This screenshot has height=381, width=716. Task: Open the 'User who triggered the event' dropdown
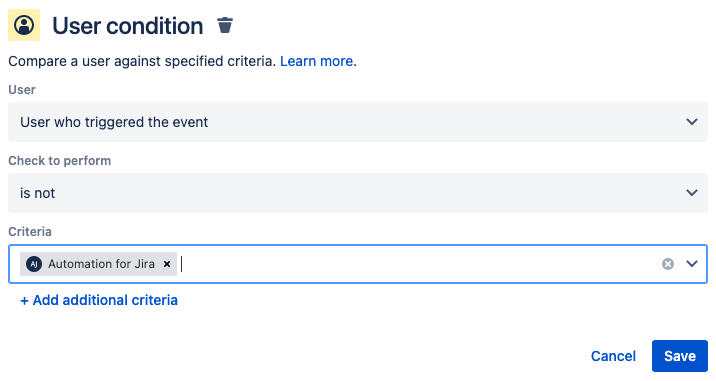click(x=358, y=122)
